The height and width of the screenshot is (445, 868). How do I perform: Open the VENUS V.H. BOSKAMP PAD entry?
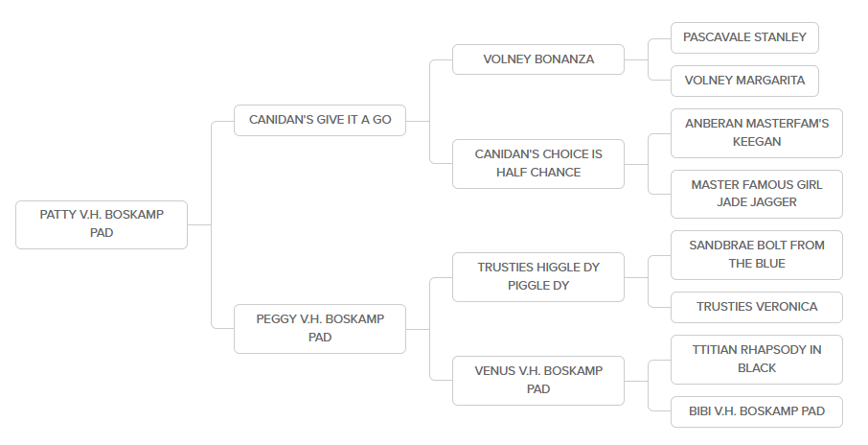pos(538,380)
